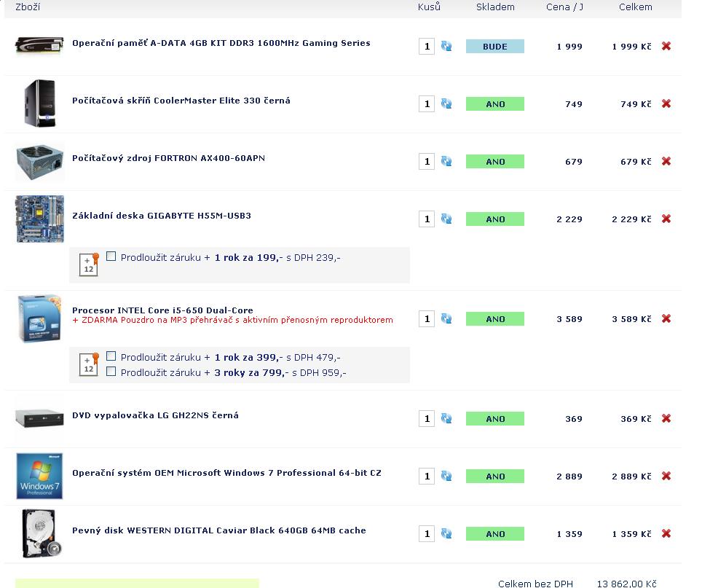Image resolution: width=702 pixels, height=588 pixels.
Task: Open Počítačová skříň CoolerMaster Elite 330 link
Action: pyautogui.click(x=181, y=101)
